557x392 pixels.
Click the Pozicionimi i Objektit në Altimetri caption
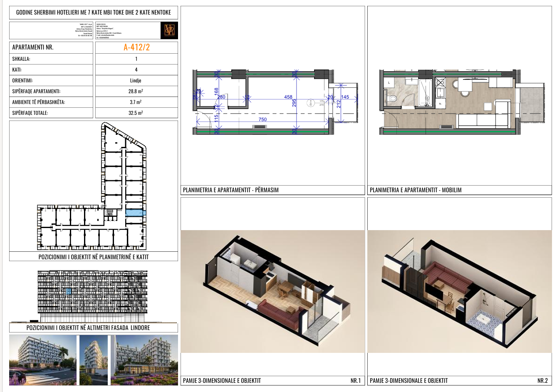click(x=88, y=328)
